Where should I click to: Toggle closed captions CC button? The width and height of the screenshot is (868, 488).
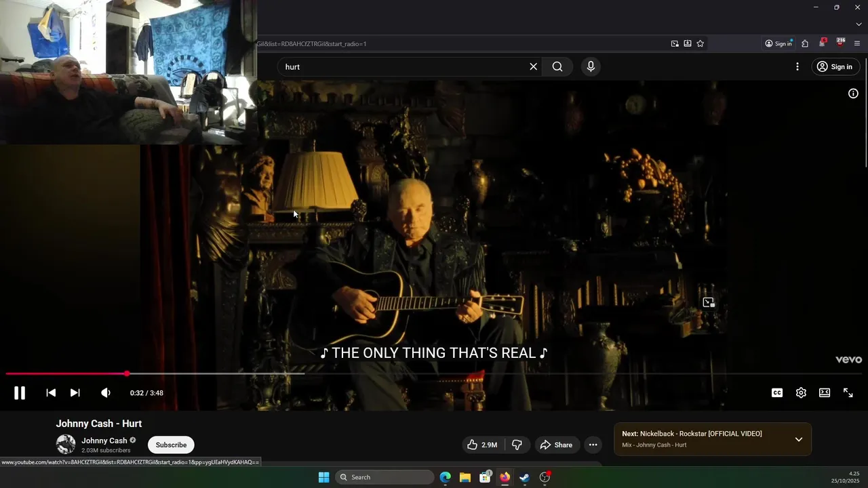777,393
